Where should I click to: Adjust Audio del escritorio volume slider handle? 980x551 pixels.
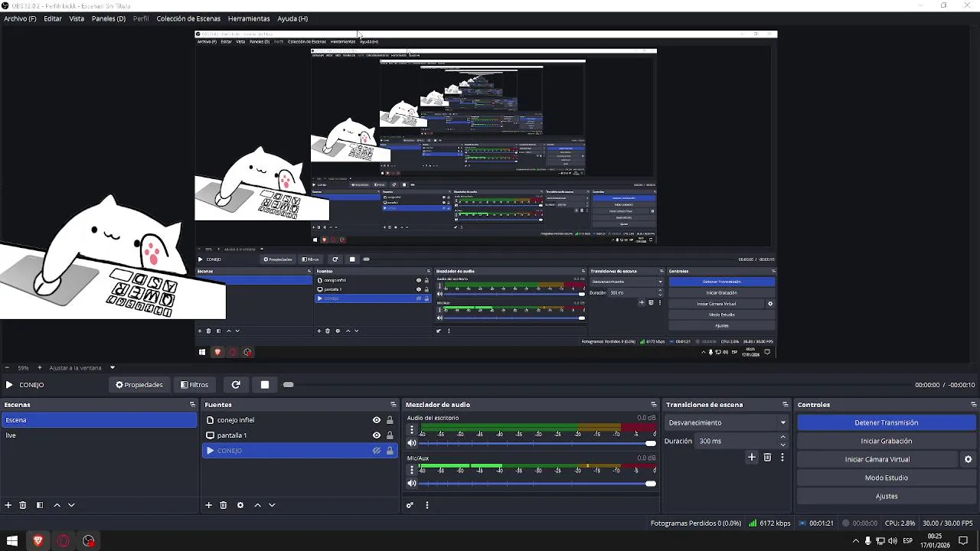click(651, 443)
